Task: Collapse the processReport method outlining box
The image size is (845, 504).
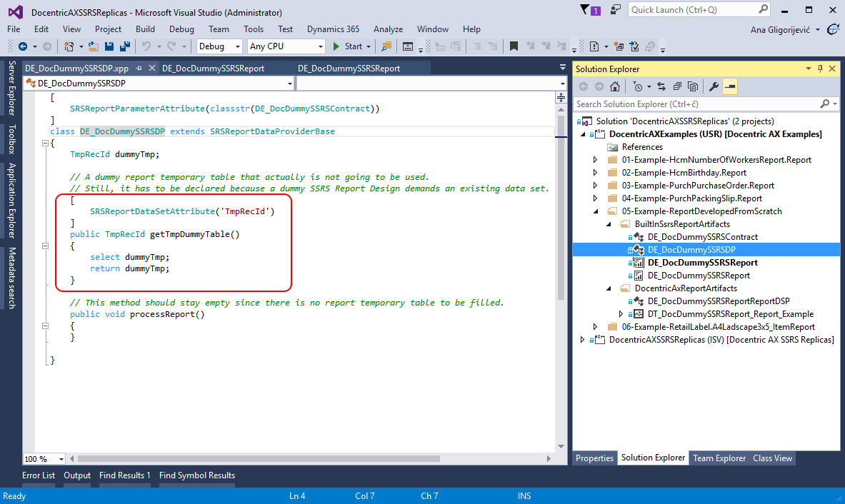Action: click(45, 326)
